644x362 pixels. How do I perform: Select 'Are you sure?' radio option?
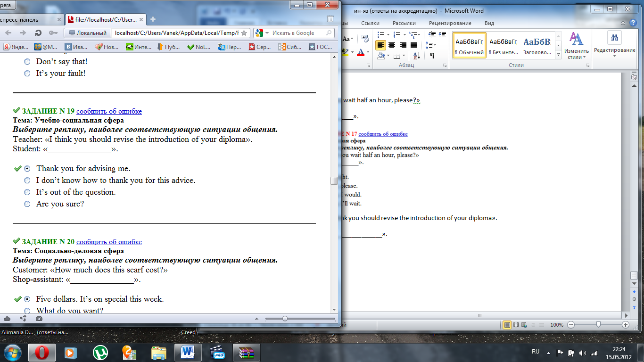(27, 204)
